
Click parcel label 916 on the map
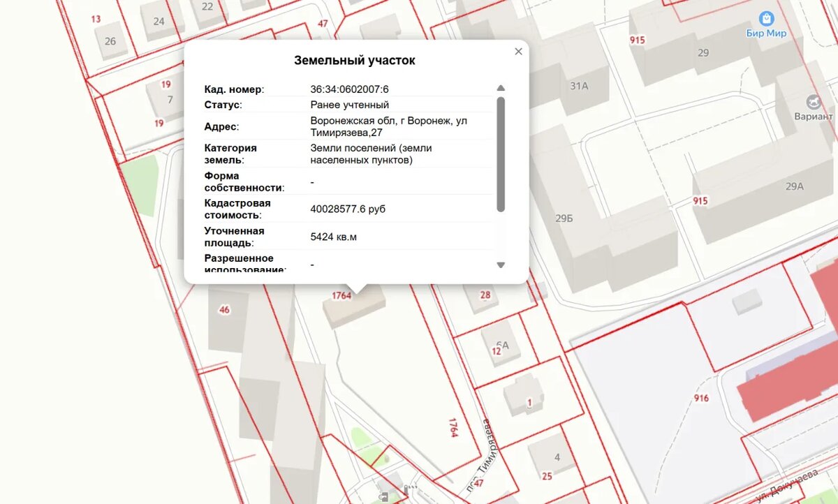click(702, 399)
